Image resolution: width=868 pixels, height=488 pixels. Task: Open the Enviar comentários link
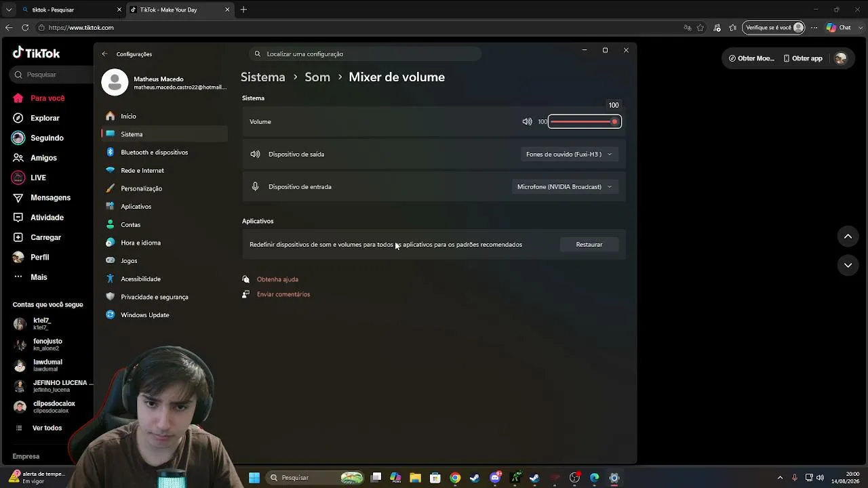click(283, 294)
